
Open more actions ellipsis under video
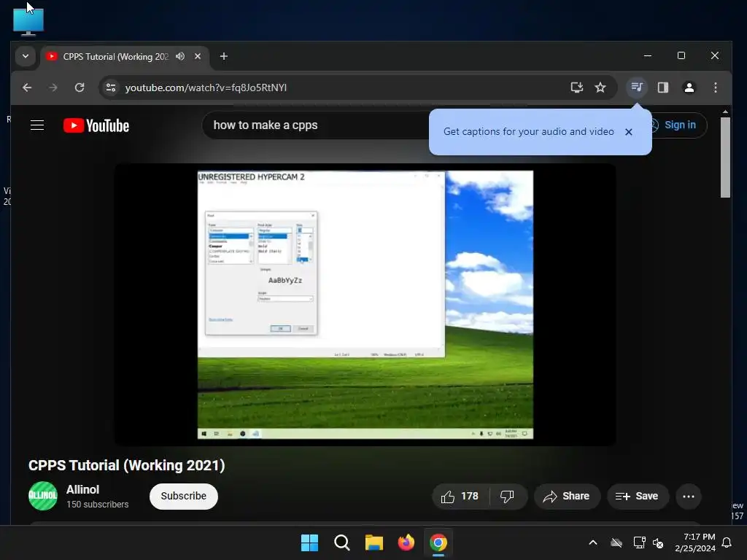click(689, 497)
